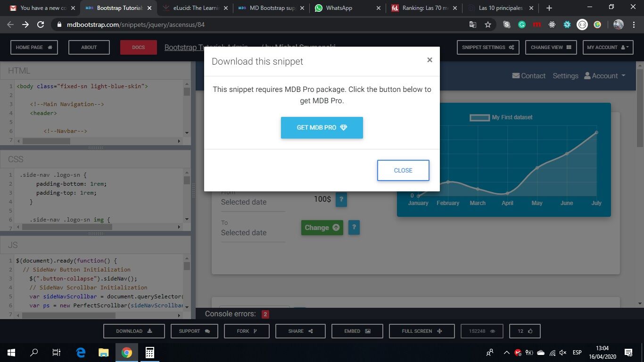The image size is (644, 362).
Task: Click the translate page icon
Action: [473, 25]
